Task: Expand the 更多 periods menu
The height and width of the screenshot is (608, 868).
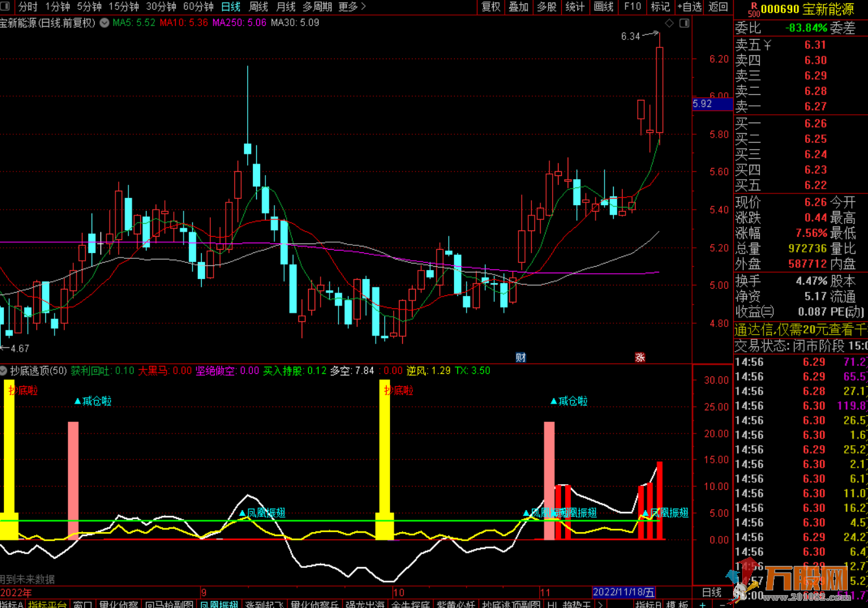Action: pos(352,6)
